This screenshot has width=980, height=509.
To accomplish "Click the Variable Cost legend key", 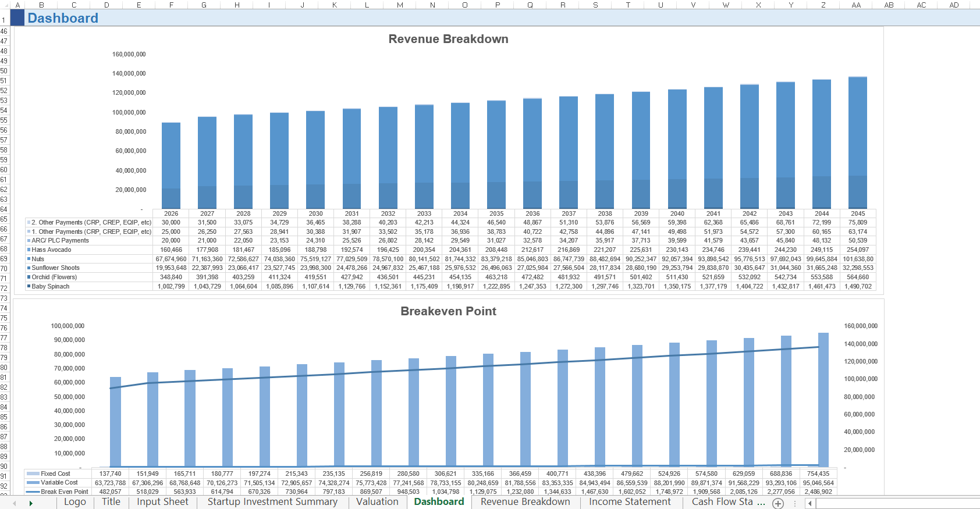I will coord(33,482).
